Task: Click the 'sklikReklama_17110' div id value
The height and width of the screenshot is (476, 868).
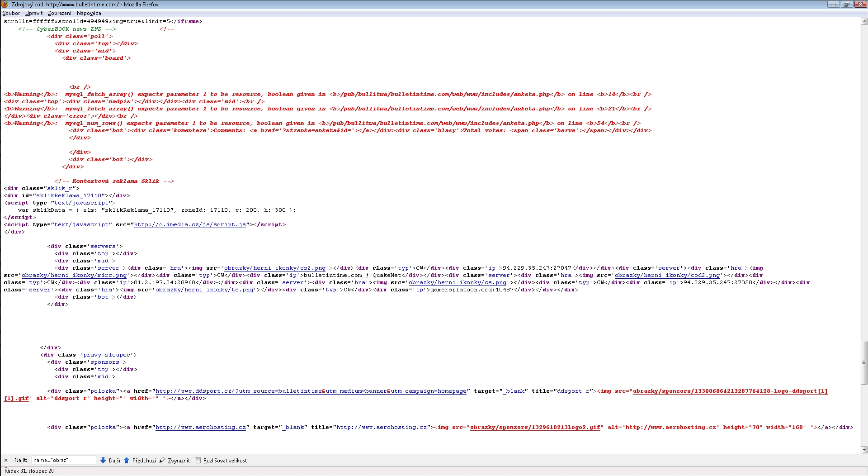Action: [69, 195]
